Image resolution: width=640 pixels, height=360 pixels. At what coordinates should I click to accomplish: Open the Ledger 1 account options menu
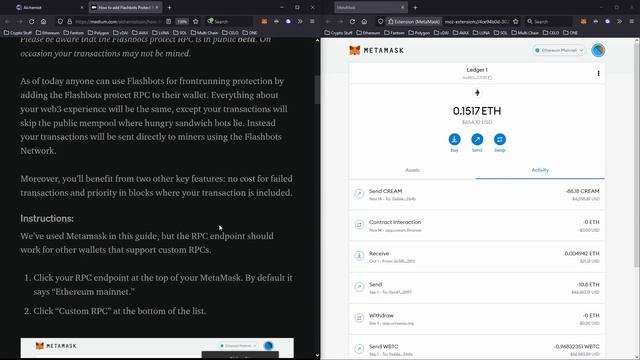(598, 73)
